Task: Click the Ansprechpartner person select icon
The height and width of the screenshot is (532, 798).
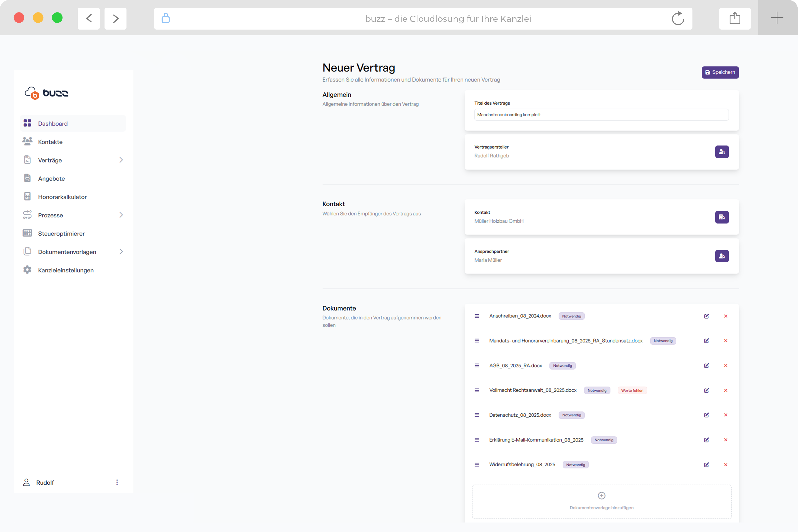Action: tap(722, 256)
